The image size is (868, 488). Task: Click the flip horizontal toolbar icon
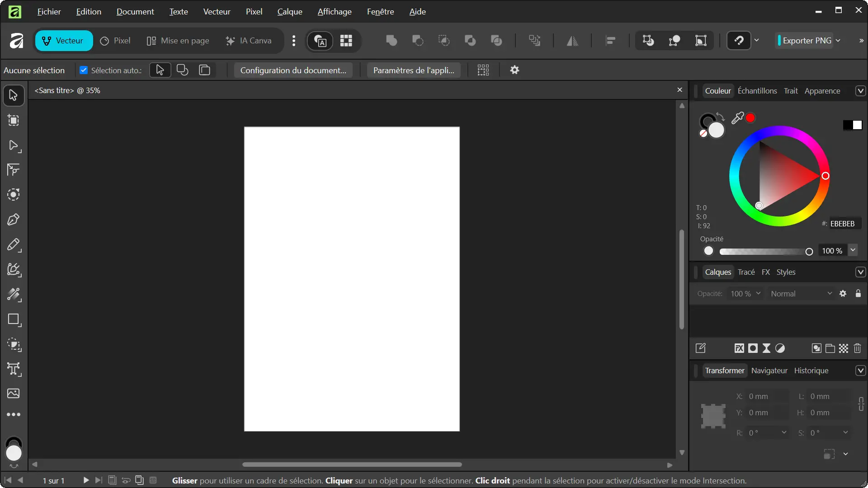point(572,41)
